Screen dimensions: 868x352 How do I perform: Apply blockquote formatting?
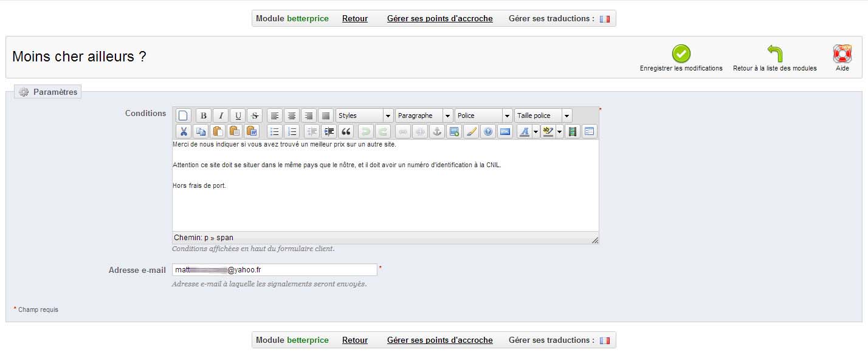click(x=346, y=131)
